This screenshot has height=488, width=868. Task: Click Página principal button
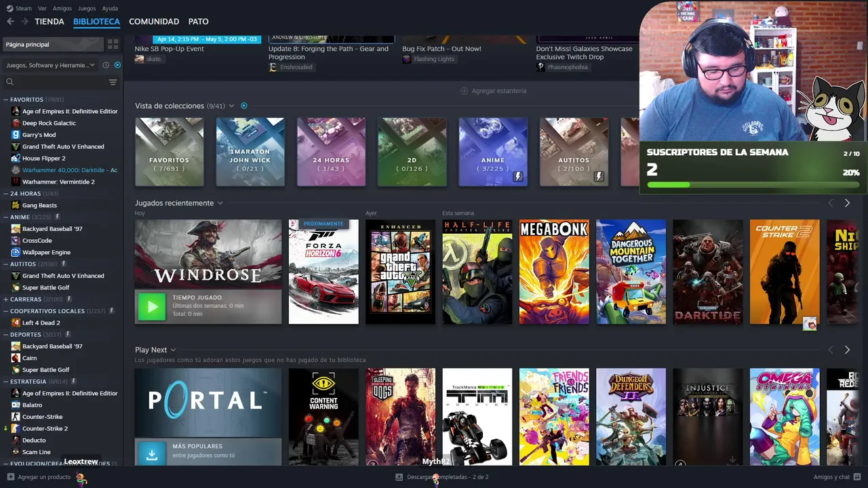pos(53,44)
